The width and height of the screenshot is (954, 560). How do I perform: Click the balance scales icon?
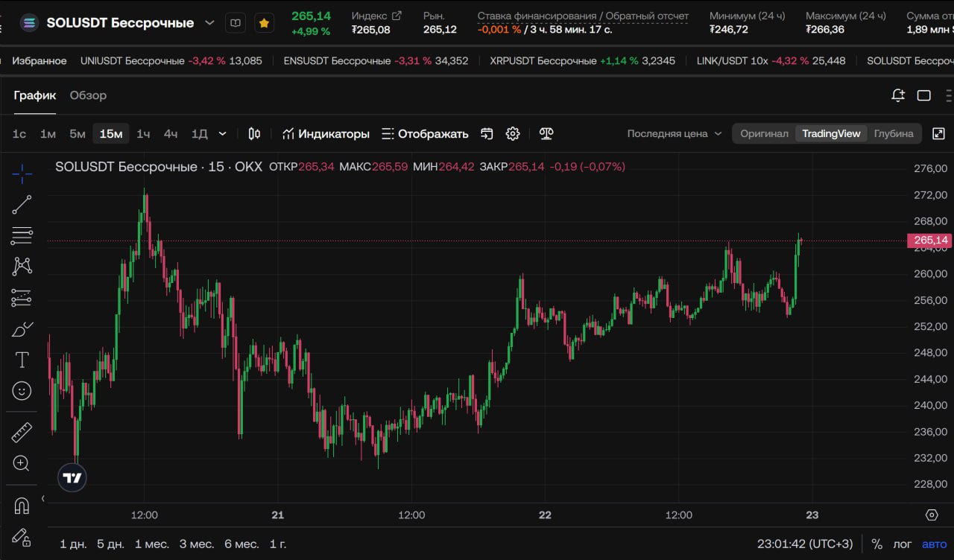click(546, 134)
